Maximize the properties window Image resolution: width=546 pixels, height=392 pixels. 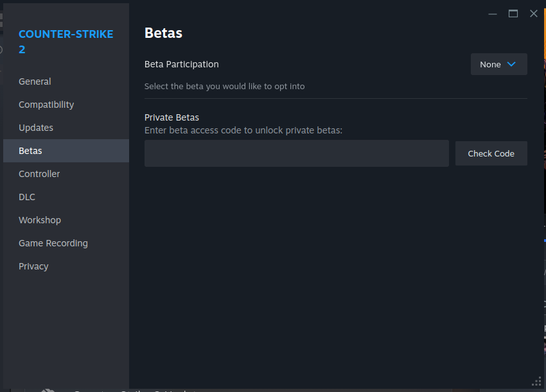(x=513, y=13)
